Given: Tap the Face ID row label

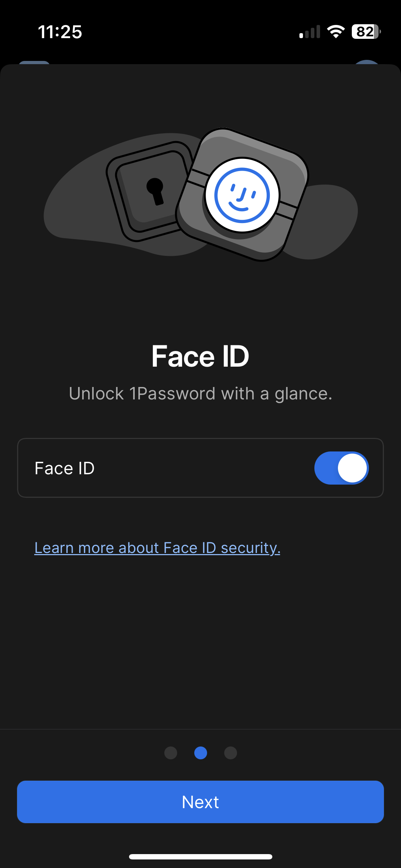Looking at the screenshot, I should point(64,468).
